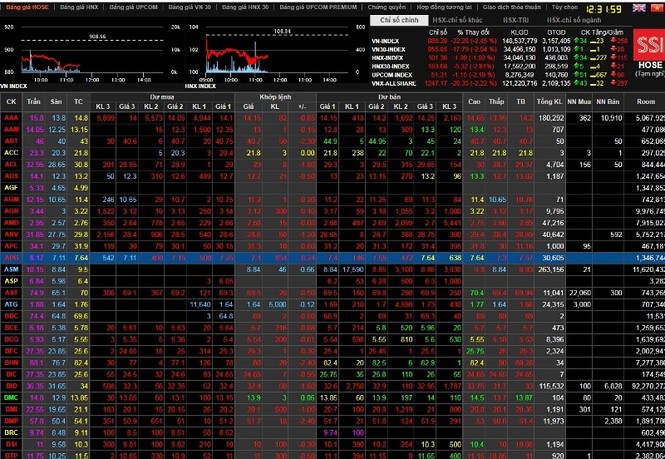Select the Vietnamese flag language icon
This screenshot has width=665, height=459.
(x=658, y=8)
